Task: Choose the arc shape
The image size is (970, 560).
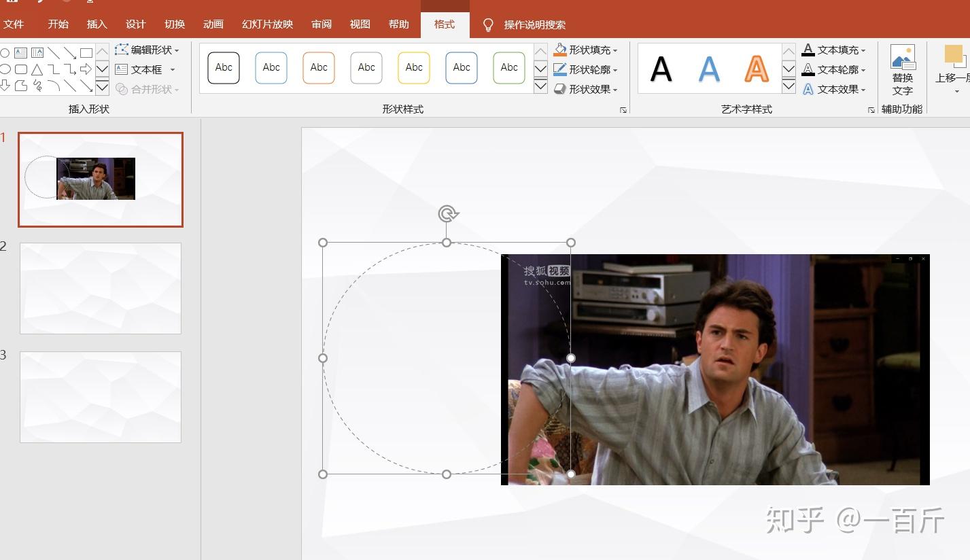Action: point(53,86)
